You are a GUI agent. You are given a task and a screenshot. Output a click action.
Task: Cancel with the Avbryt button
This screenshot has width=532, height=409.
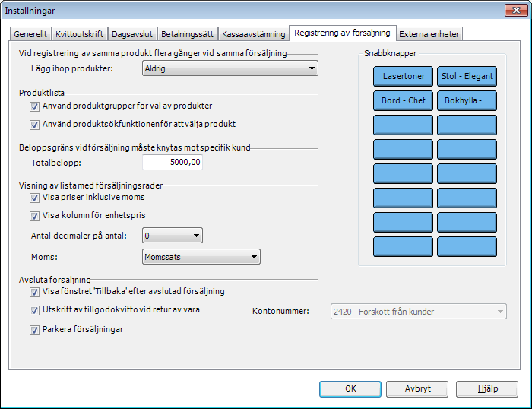(x=417, y=389)
